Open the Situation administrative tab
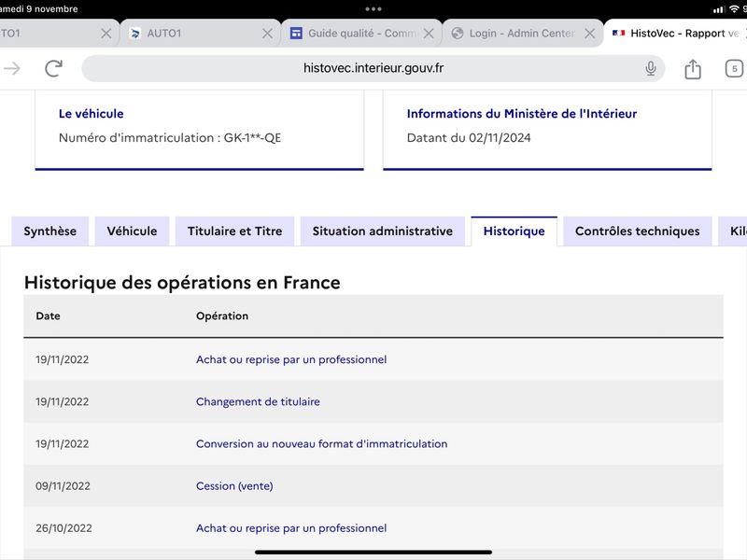Image resolution: width=747 pixels, height=560 pixels. [383, 231]
